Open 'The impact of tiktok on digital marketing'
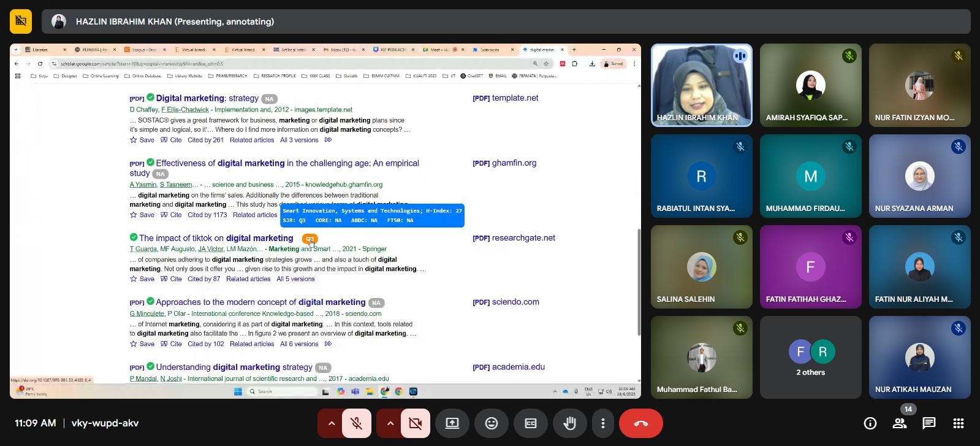This screenshot has height=446, width=980. pyautogui.click(x=216, y=238)
